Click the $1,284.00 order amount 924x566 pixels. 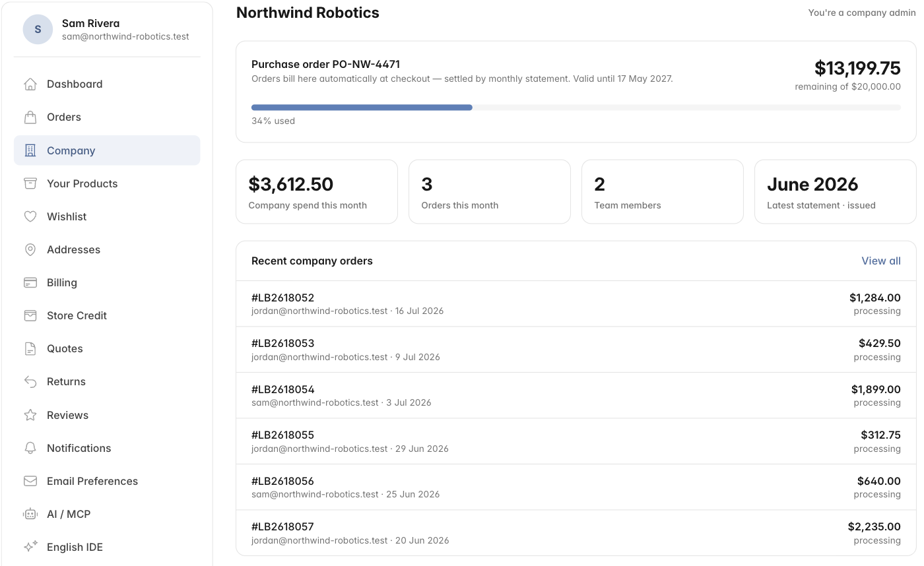[x=874, y=298]
